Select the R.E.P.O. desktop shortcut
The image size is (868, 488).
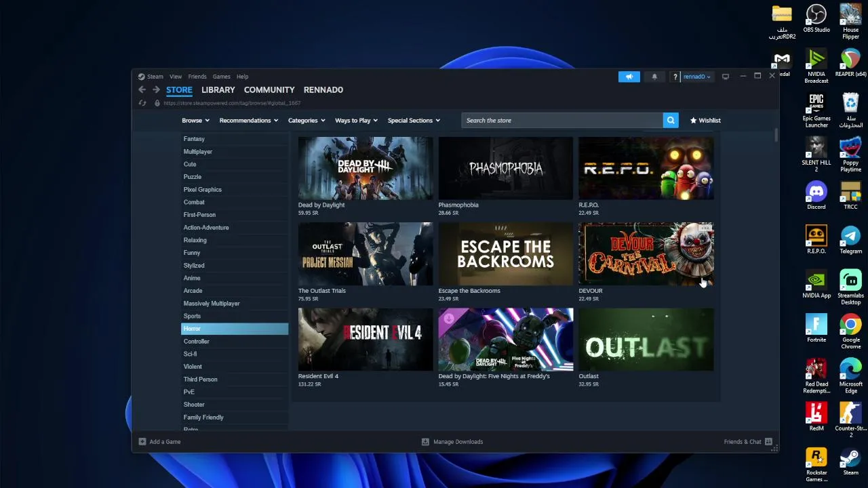tap(816, 240)
